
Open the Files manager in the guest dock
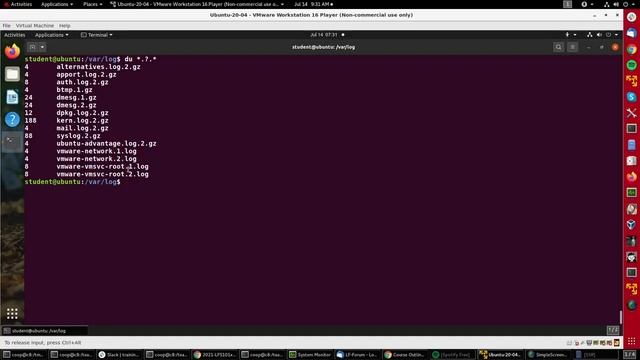[x=12, y=74]
